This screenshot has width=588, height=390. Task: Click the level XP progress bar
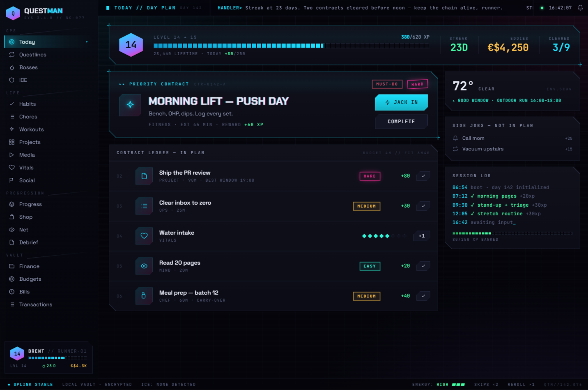click(292, 46)
